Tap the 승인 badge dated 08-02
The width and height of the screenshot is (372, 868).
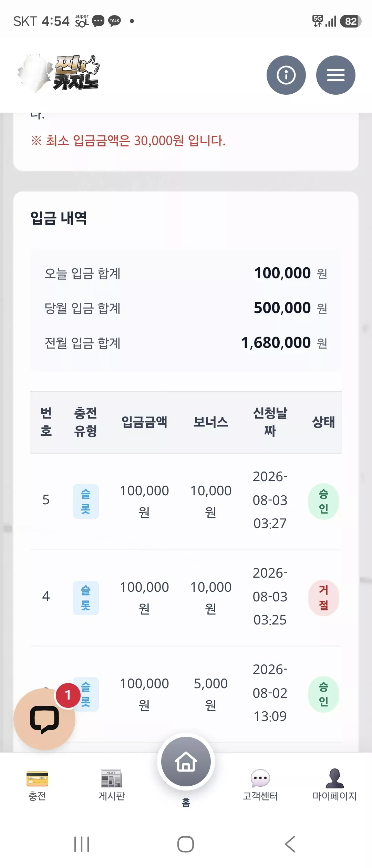click(x=323, y=694)
